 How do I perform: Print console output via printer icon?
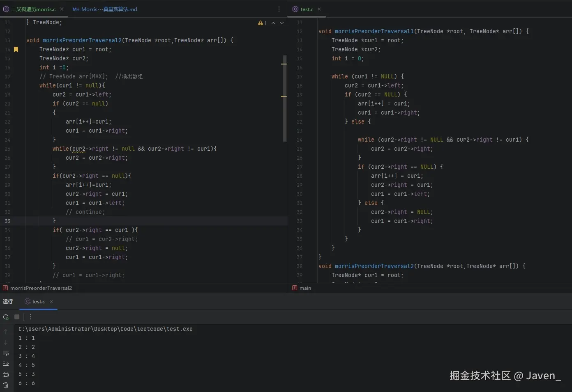pyautogui.click(x=6, y=374)
